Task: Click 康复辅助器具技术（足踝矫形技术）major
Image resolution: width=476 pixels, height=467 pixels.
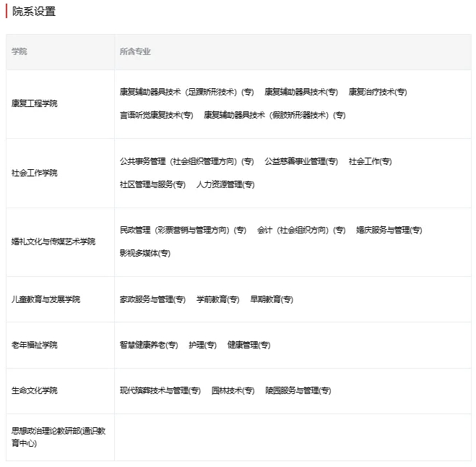Action: tap(186, 92)
